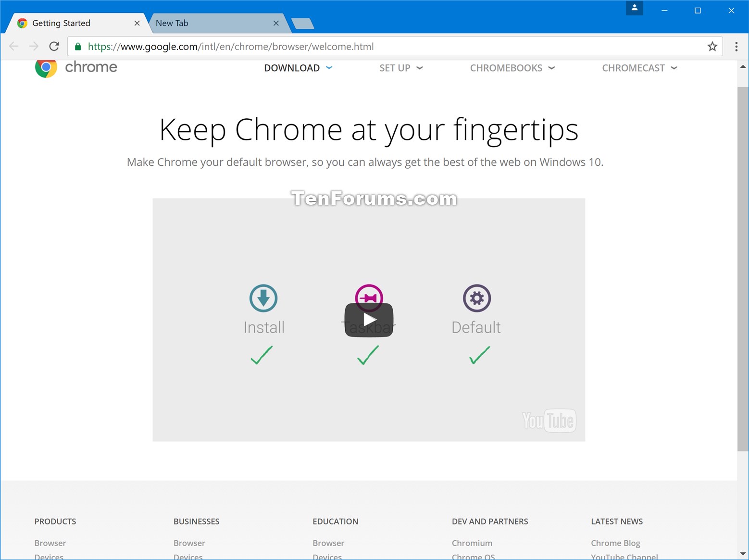
Task: Click the 'chrome' wordmark text in header
Action: 91,67
